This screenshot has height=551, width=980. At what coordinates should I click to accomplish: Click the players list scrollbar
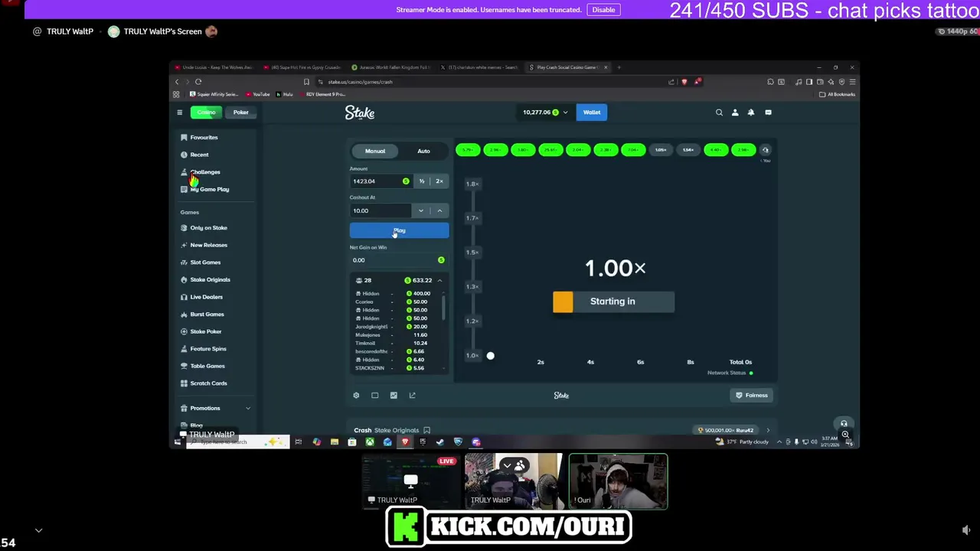pos(443,306)
